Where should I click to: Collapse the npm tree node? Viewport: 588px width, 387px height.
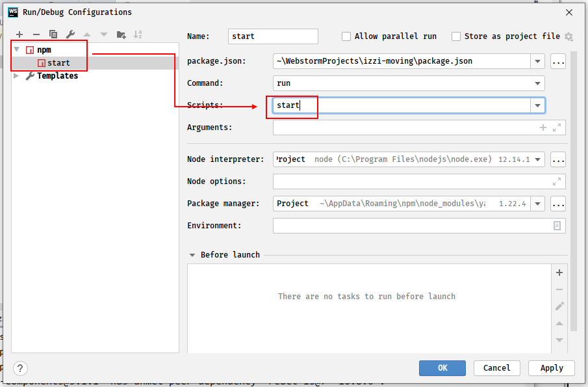[17, 49]
